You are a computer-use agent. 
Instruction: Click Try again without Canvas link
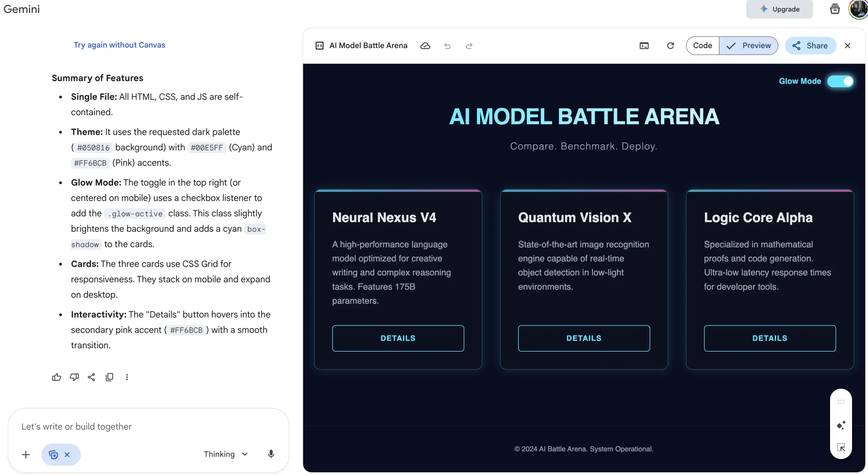(119, 45)
